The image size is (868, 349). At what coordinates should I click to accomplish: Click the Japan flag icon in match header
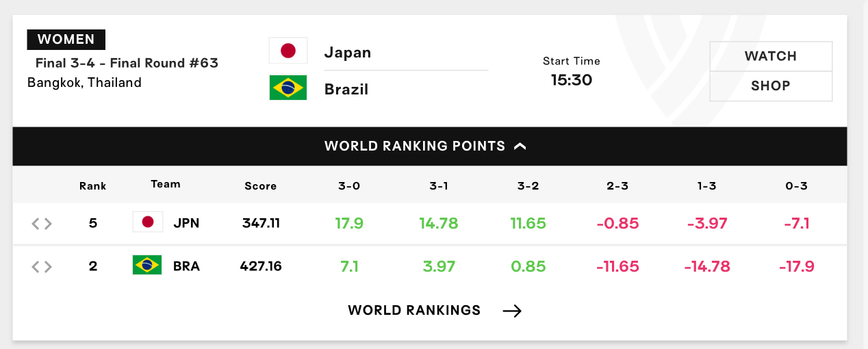pyautogui.click(x=288, y=51)
